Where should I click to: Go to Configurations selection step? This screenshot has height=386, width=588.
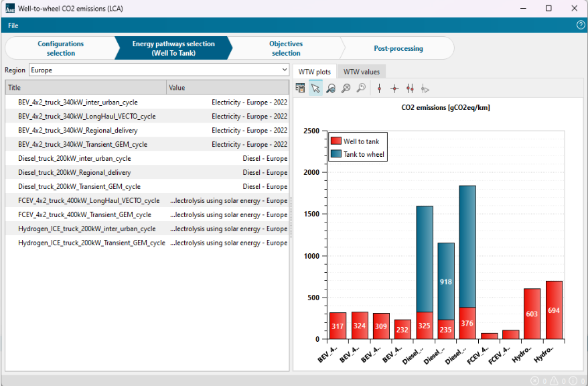[60, 48]
